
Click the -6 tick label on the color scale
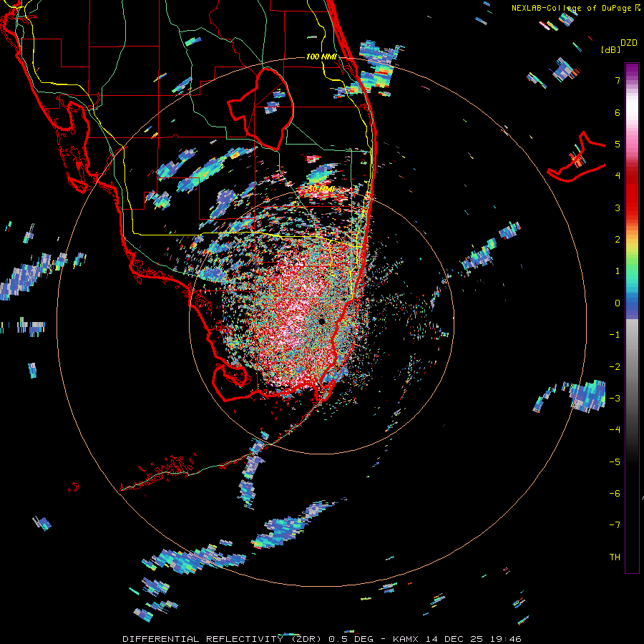[615, 493]
